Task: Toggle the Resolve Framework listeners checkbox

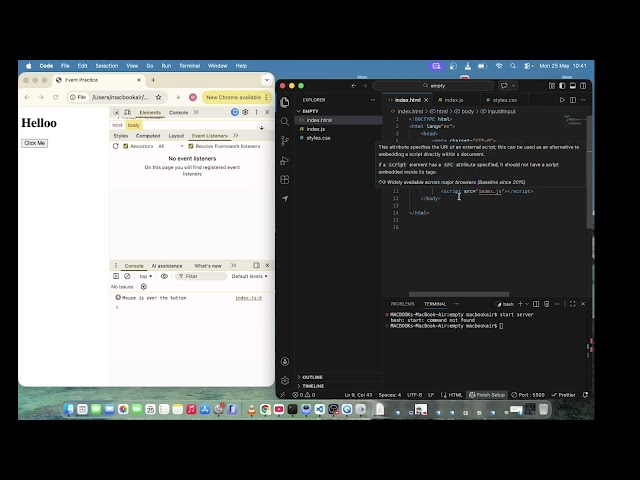Action: tap(191, 146)
